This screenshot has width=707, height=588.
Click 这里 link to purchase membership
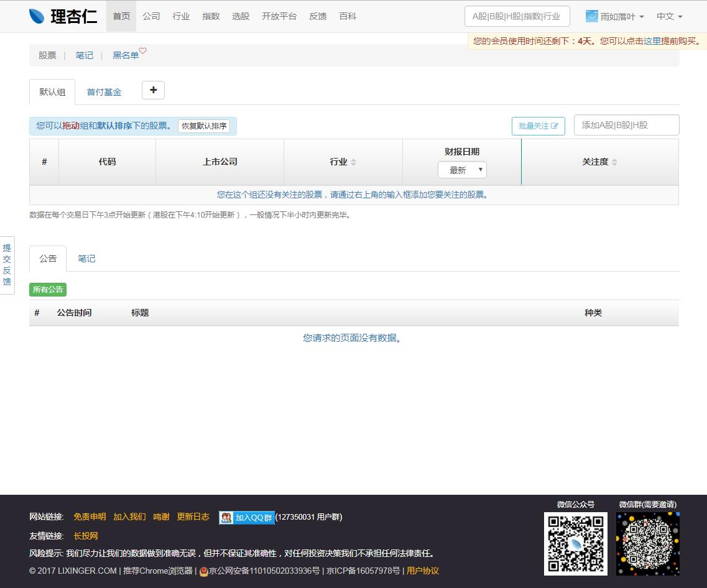(652, 41)
